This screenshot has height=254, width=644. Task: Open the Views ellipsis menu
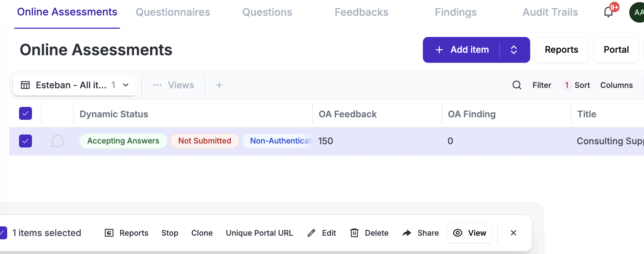point(157,85)
